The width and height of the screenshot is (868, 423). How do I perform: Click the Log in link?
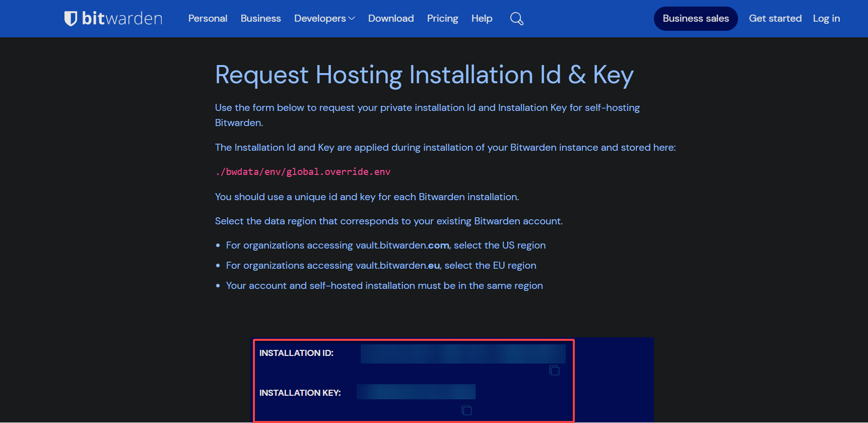(826, 19)
